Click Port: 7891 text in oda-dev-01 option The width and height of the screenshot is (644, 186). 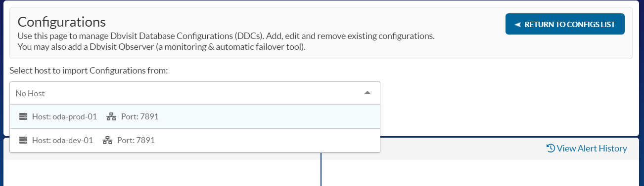pyautogui.click(x=136, y=140)
